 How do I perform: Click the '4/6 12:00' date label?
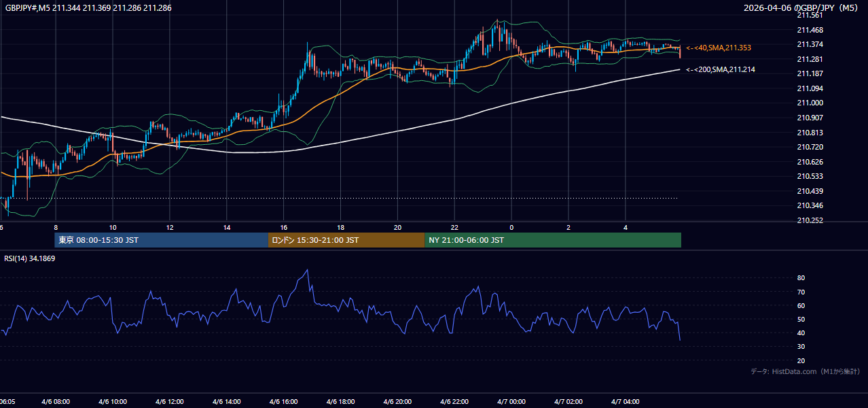click(x=170, y=402)
